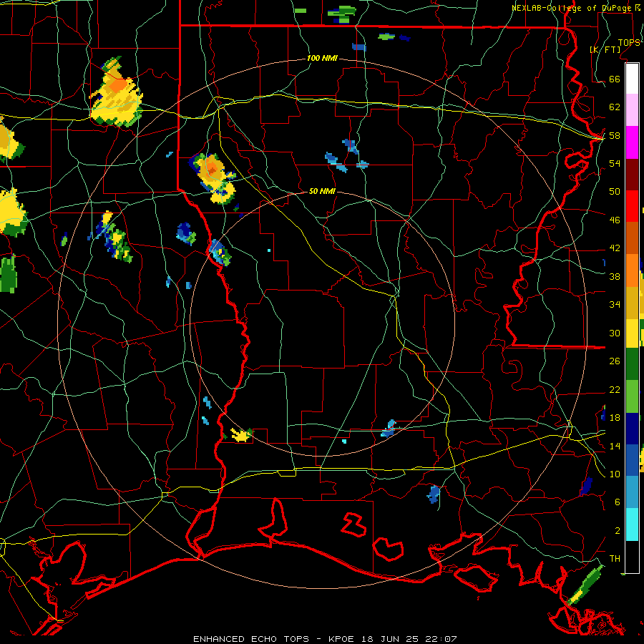Click the legend value 30

[x=615, y=333]
